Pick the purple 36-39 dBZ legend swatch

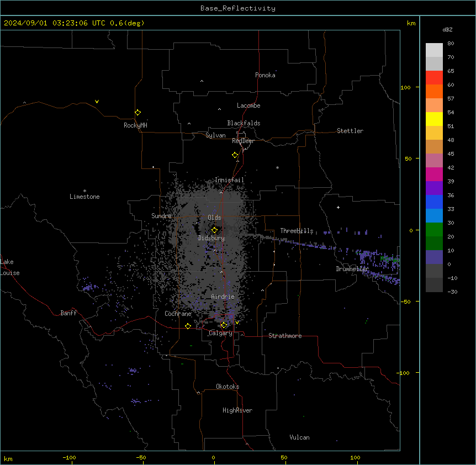tap(434, 188)
